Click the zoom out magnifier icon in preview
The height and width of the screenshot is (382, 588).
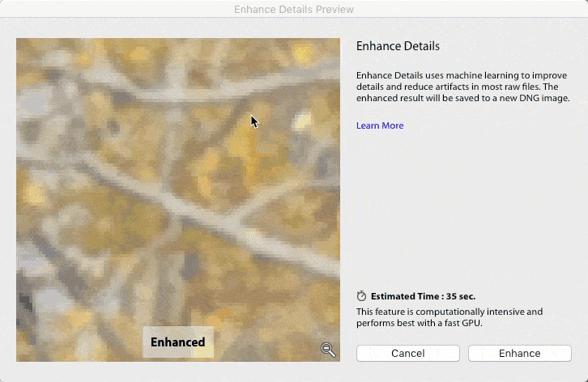pos(328,350)
